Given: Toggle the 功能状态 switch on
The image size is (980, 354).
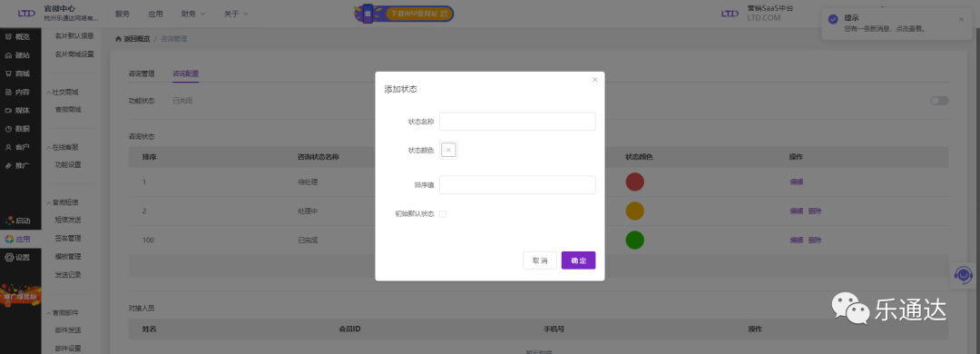Looking at the screenshot, I should click(939, 101).
